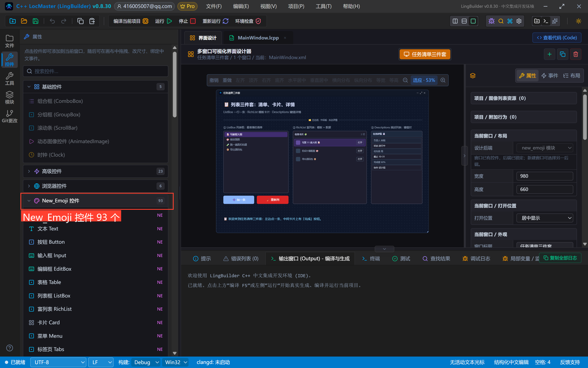The height and width of the screenshot is (368, 588).
Task: Open the 设计后端 new_emoji dropdown
Action: point(545,148)
